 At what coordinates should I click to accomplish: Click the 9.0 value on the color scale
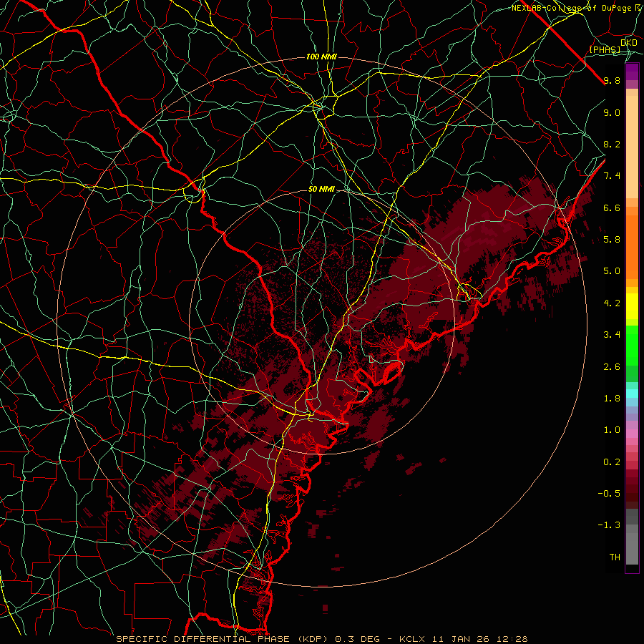tap(612, 112)
